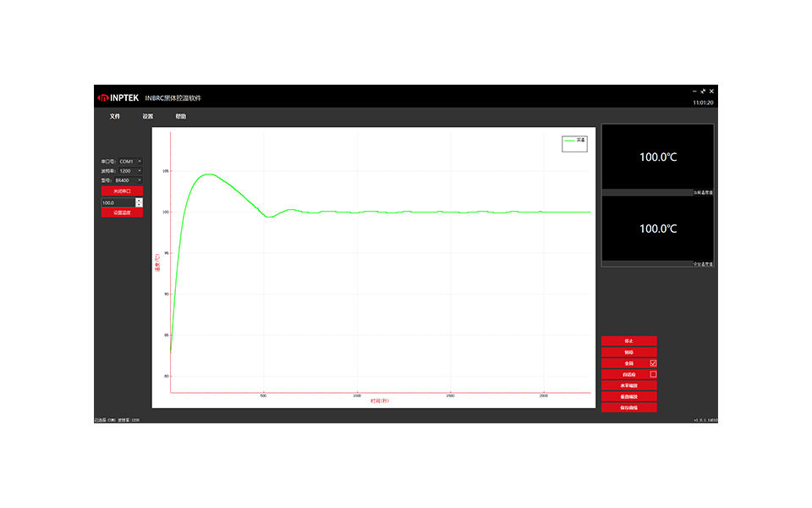Decrease temperature with stepper down arrow
Screen dimensions: 812x508
[x=139, y=205]
